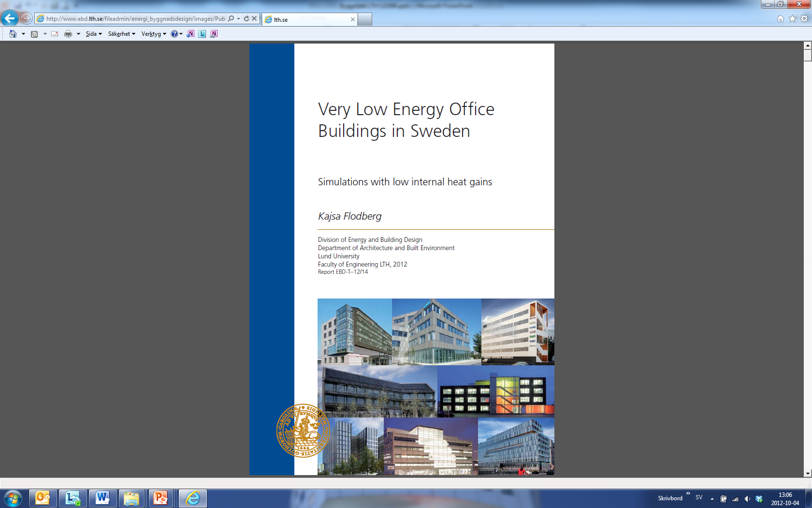Show hidden tray icons arrow
The image size is (812, 508).
point(712,499)
